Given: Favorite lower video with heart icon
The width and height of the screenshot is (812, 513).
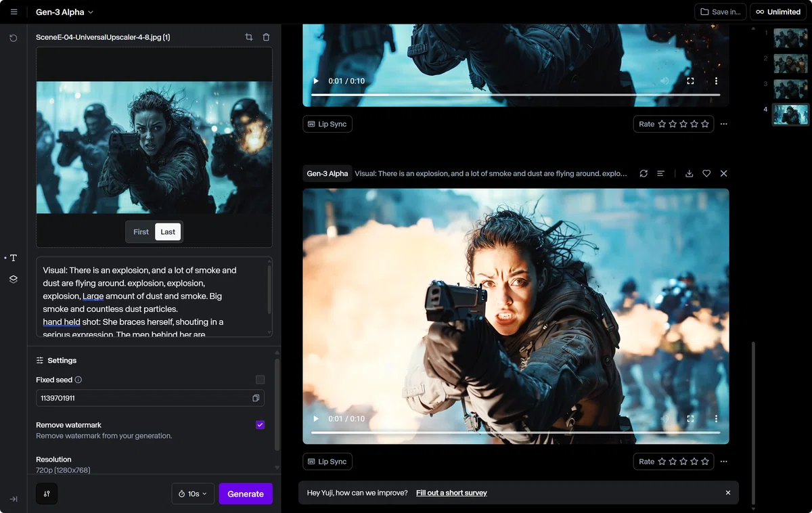Looking at the screenshot, I should 706,173.
